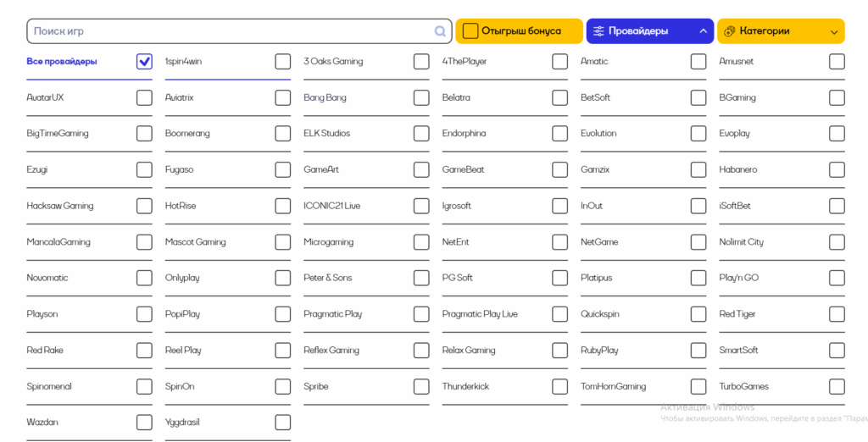Click the filter sliders icon beside Провайдеры
Screen dimensions: 868x442
click(x=598, y=31)
